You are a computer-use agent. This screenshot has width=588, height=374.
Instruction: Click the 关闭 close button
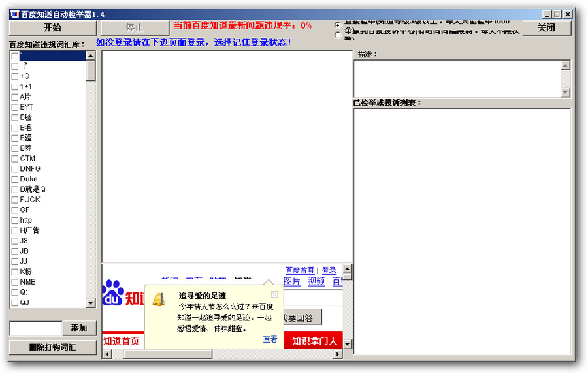pos(546,27)
